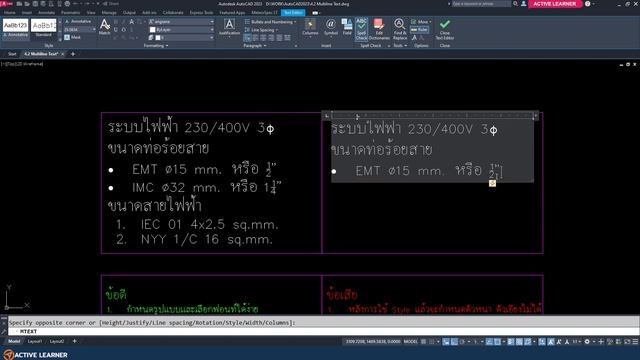Add a new drawing tab
Image resolution: width=640 pixels, height=360 pixels.
pyautogui.click(x=73, y=54)
